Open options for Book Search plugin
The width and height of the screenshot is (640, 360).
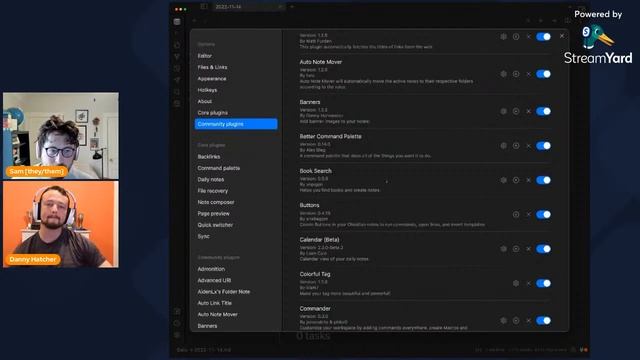pyautogui.click(x=504, y=180)
